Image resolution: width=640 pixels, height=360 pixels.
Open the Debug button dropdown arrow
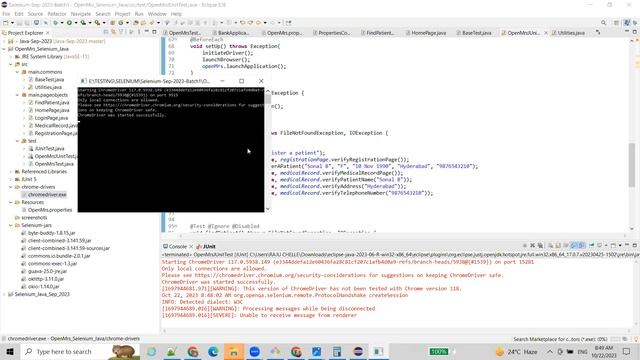click(x=62, y=23)
